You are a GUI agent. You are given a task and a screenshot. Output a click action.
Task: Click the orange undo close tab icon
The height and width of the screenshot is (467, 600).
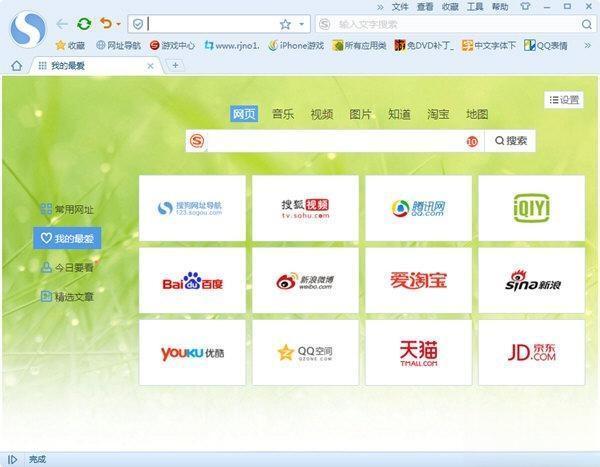(106, 23)
